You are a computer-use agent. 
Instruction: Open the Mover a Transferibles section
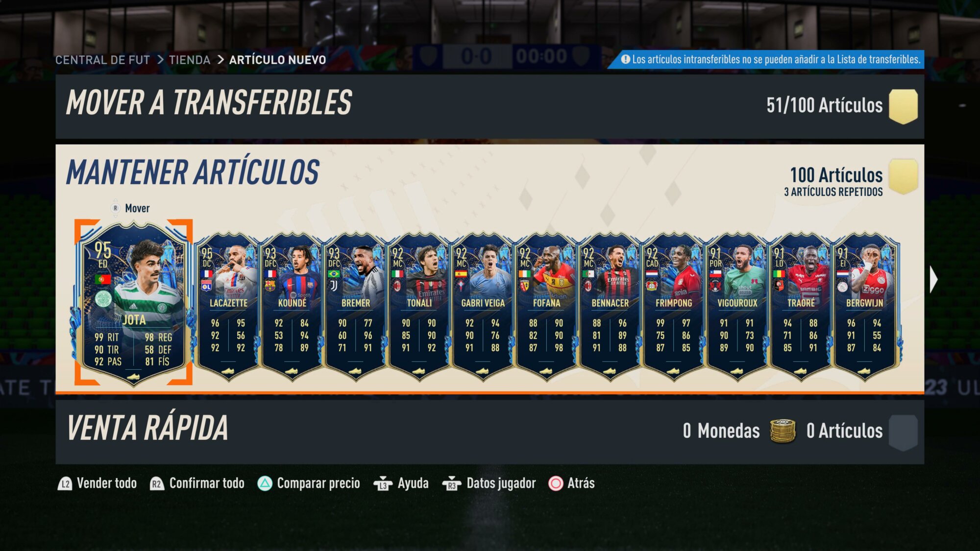coord(490,106)
